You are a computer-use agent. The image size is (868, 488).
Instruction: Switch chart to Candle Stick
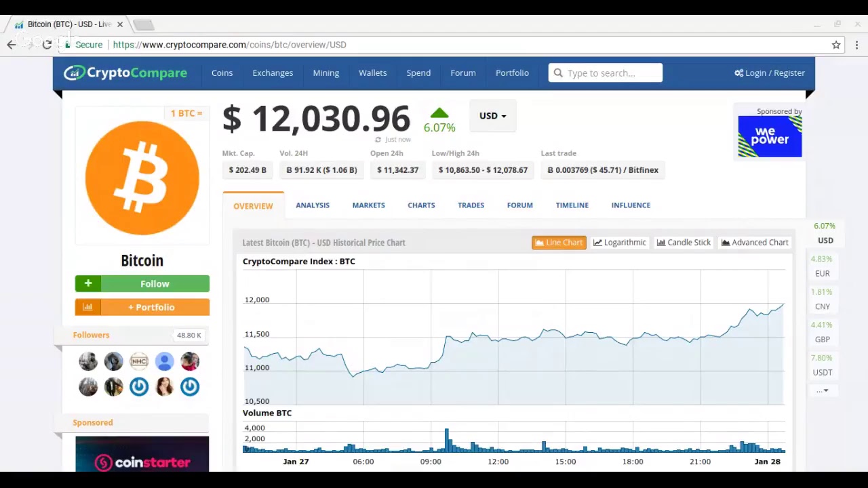pyautogui.click(x=684, y=243)
